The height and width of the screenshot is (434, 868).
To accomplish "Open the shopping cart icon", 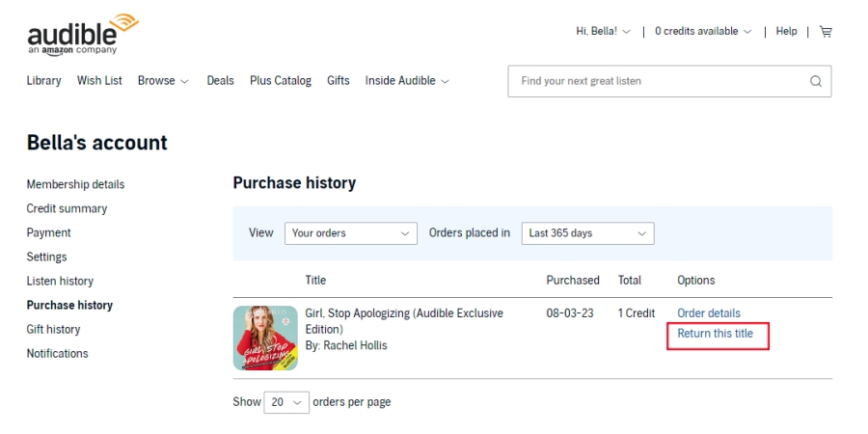I will pos(826,32).
